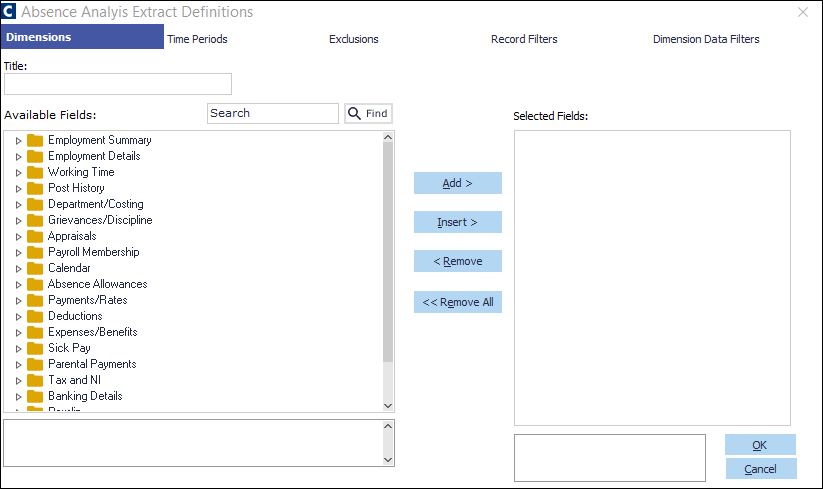823x489 pixels.
Task: Click the Appraisals folder icon
Action: pyautogui.click(x=35, y=237)
